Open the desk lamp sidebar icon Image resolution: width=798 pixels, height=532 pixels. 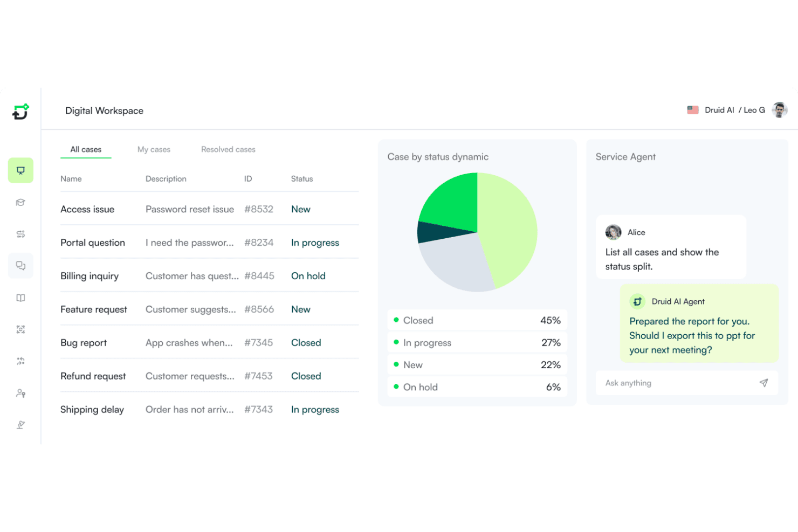click(20, 425)
